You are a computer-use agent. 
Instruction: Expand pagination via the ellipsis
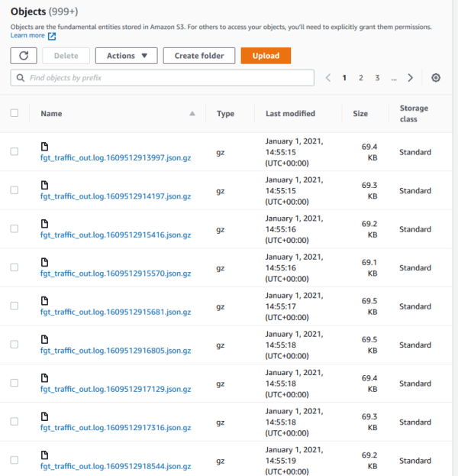click(393, 78)
